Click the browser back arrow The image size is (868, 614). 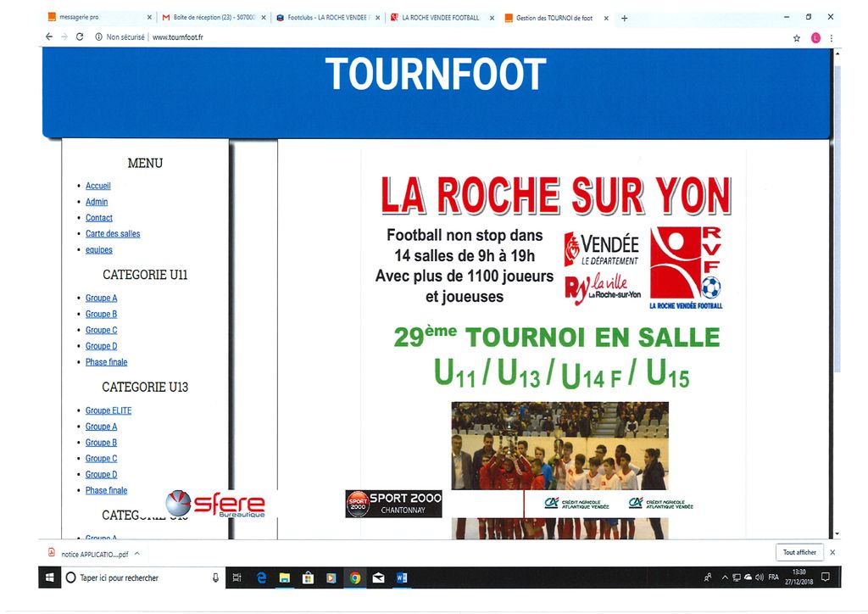tap(49, 37)
